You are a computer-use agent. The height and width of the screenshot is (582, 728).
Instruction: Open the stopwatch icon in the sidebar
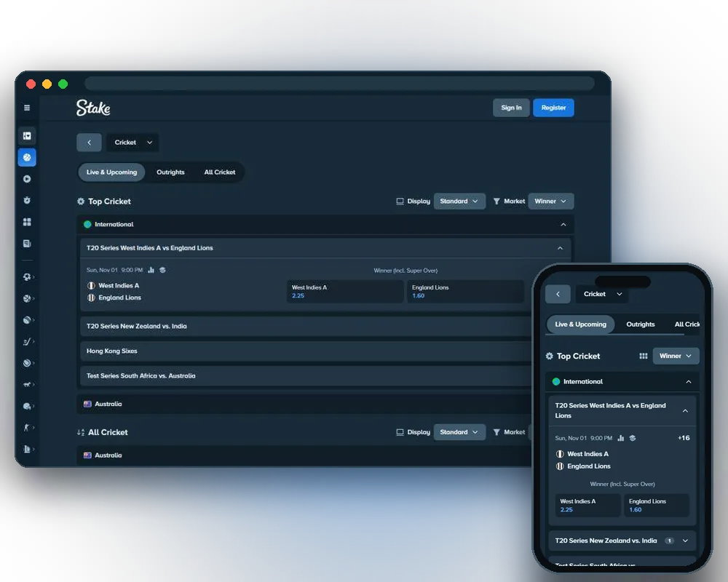[27, 200]
